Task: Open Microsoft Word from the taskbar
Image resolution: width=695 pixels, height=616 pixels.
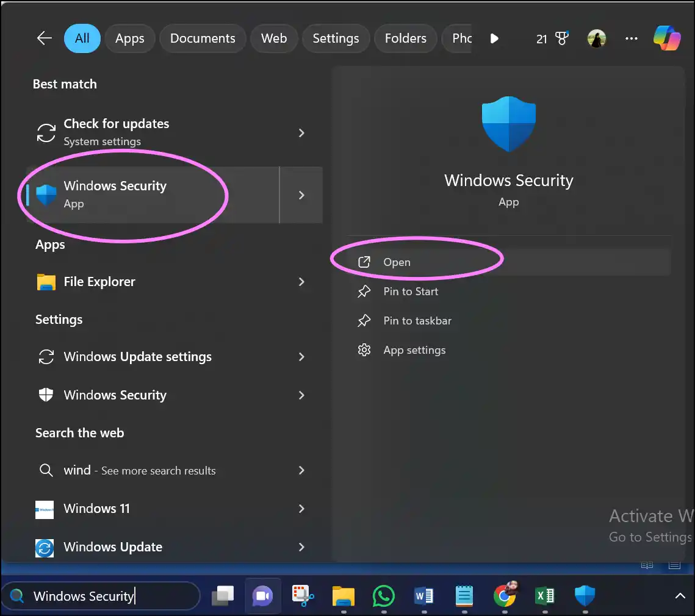Action: 423,596
